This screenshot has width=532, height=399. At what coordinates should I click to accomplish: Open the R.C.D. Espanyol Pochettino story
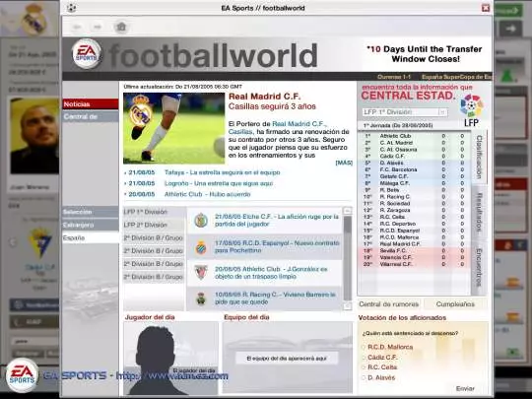(x=277, y=246)
